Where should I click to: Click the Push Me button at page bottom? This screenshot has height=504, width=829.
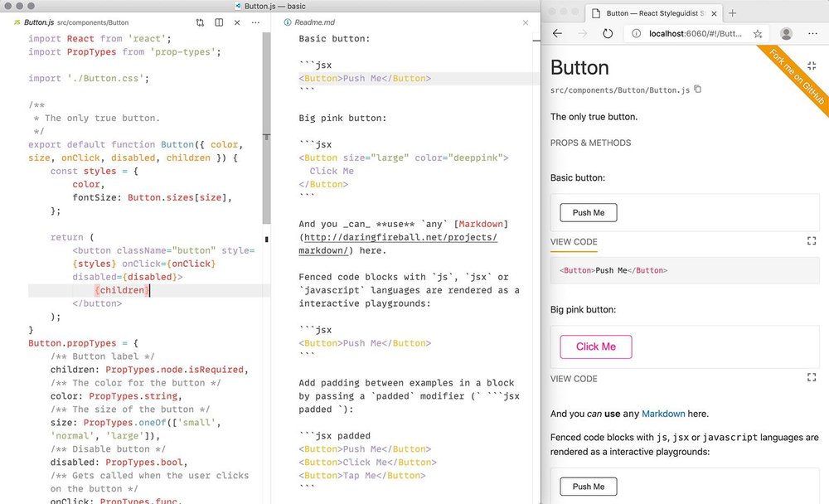tap(589, 487)
